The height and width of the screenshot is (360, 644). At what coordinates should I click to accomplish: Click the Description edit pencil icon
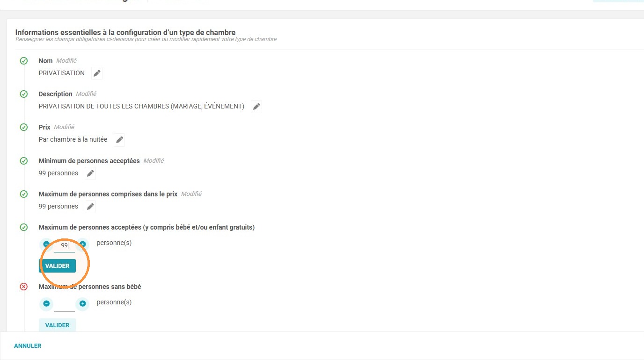256,107
